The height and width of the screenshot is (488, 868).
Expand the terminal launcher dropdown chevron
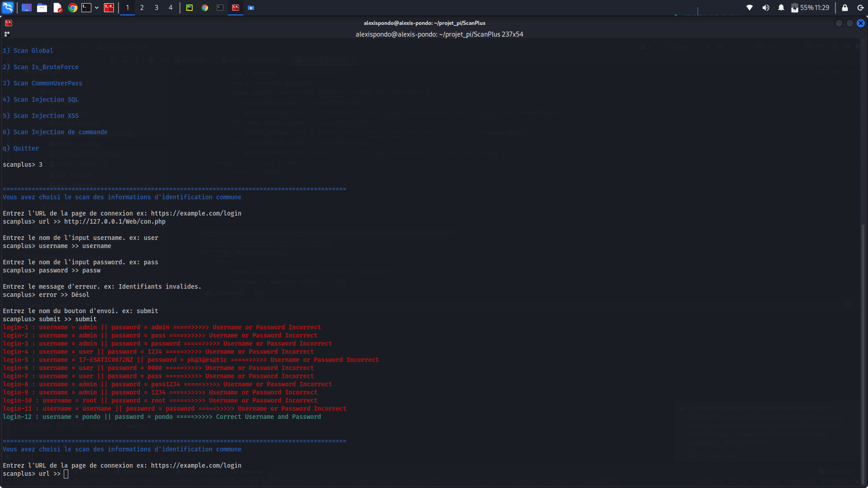point(96,8)
